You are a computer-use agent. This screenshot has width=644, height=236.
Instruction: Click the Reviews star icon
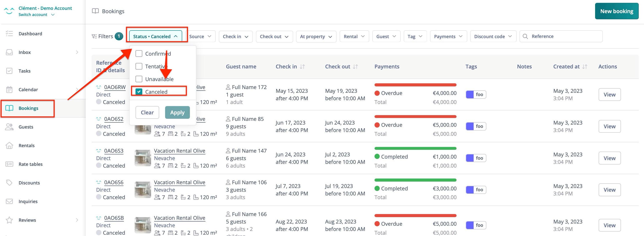click(x=9, y=220)
